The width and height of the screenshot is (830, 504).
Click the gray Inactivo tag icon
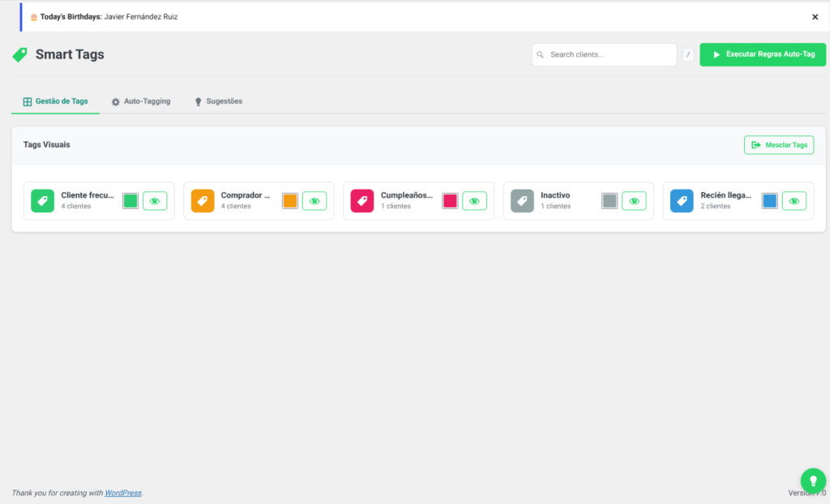coord(522,201)
